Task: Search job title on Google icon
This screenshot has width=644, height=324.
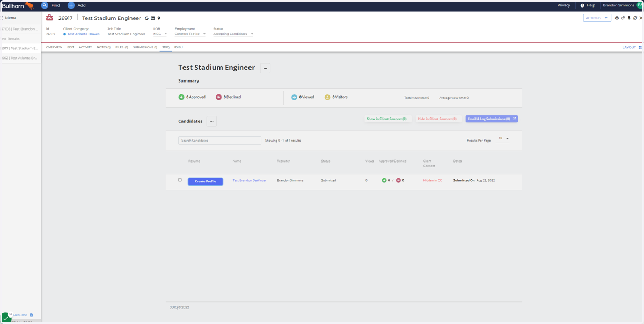Action: (147, 18)
